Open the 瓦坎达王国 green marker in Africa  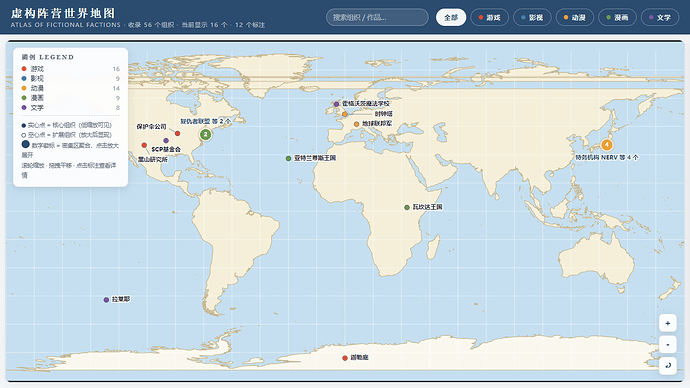[x=407, y=208]
